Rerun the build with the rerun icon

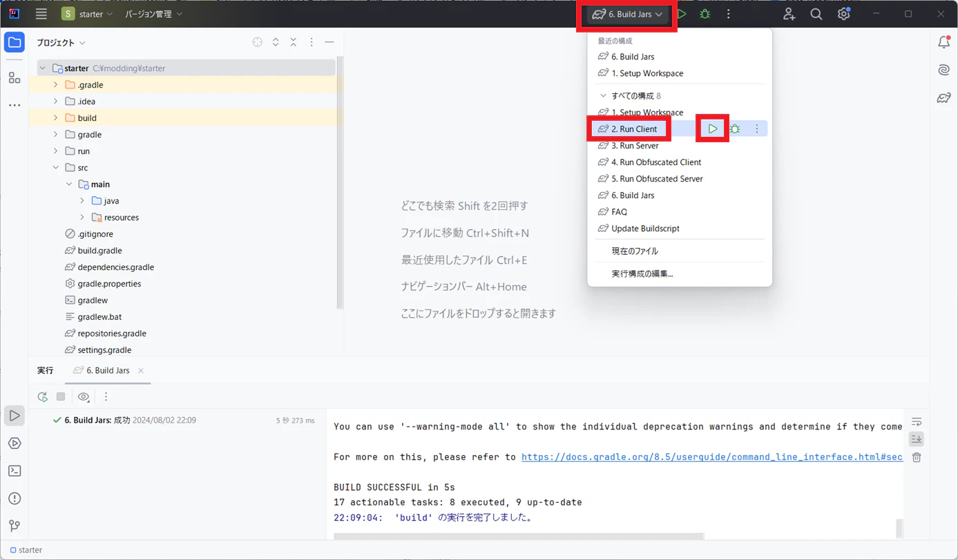click(43, 397)
